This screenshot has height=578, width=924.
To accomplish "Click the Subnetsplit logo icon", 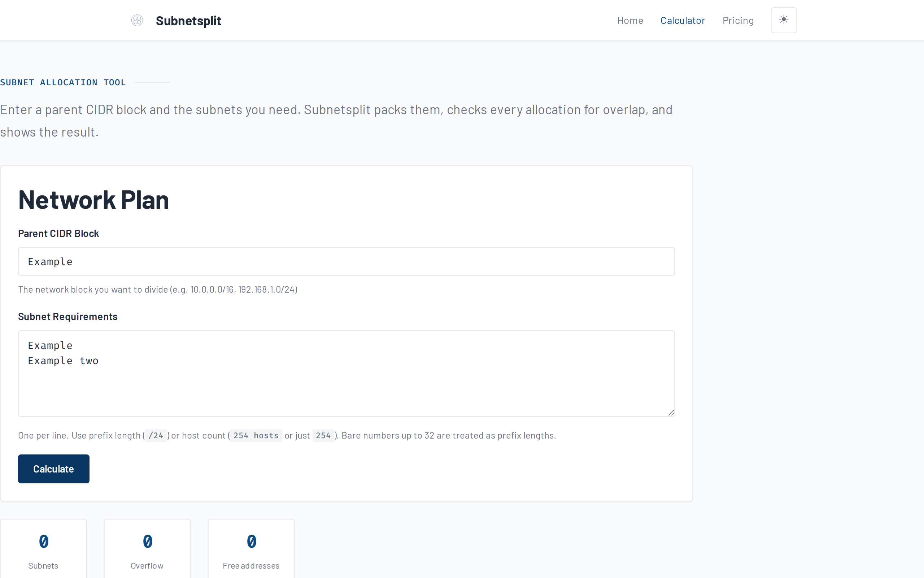I will pyautogui.click(x=137, y=20).
